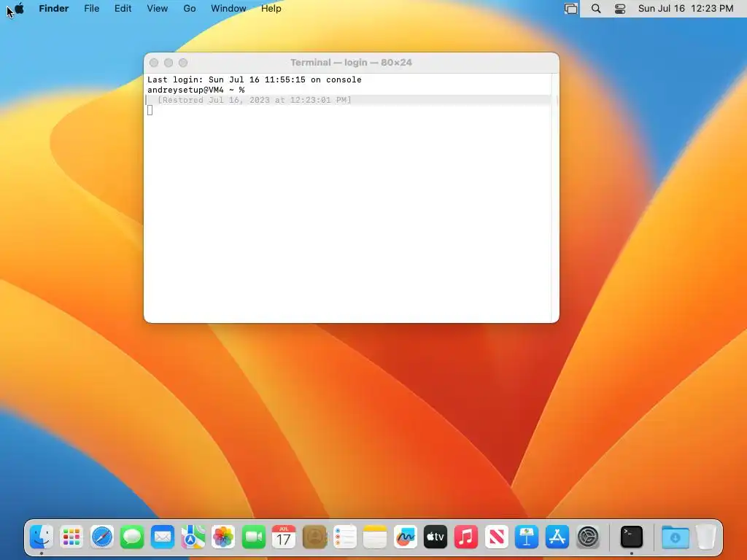The image size is (747, 560).
Task: Zoom the Terminal window with green button
Action: pyautogui.click(x=183, y=63)
